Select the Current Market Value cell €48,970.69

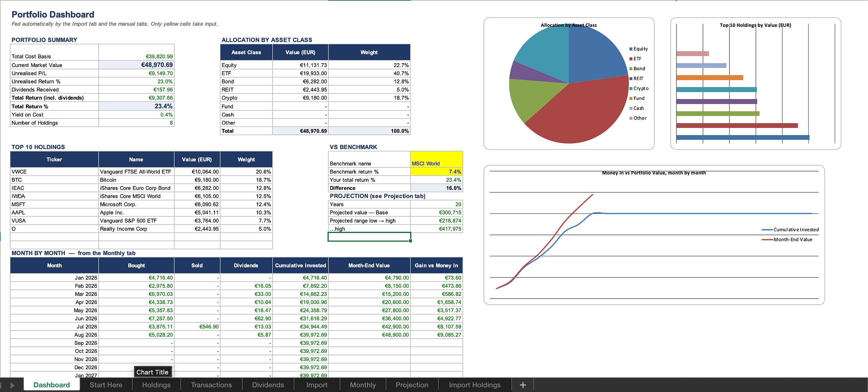pos(136,65)
